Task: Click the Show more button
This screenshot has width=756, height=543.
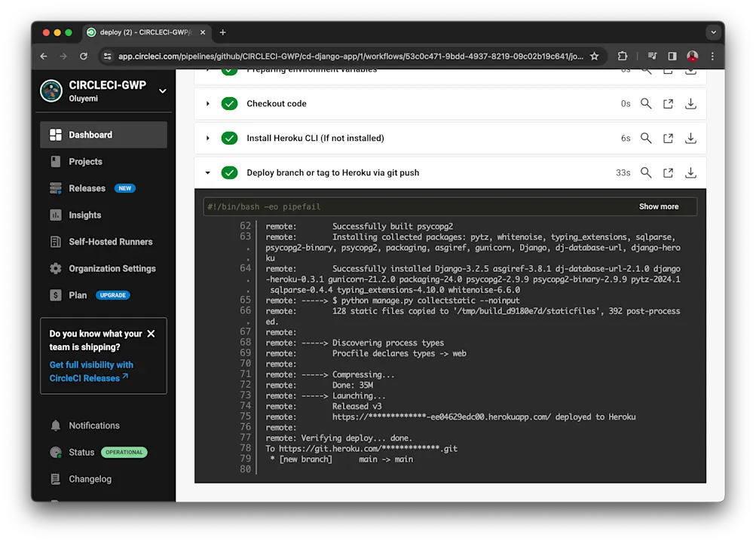Action: [x=657, y=206]
